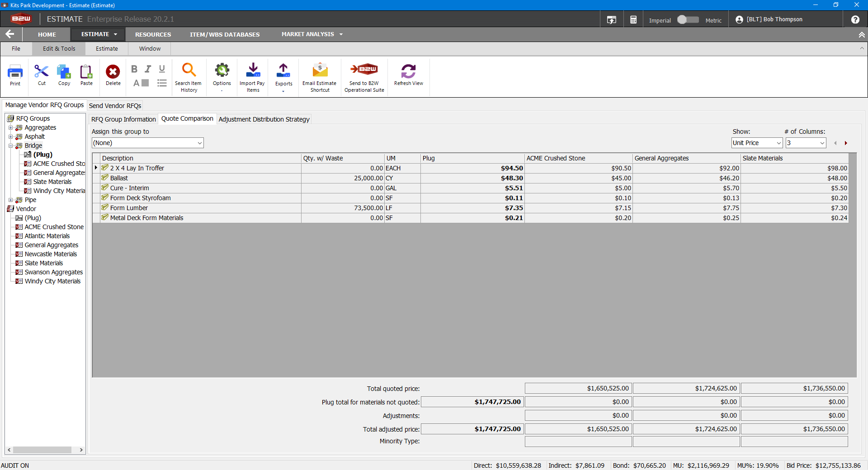Screen dimensions: 868x470
Task: Click the Bob Thompson user account
Action: (769, 19)
